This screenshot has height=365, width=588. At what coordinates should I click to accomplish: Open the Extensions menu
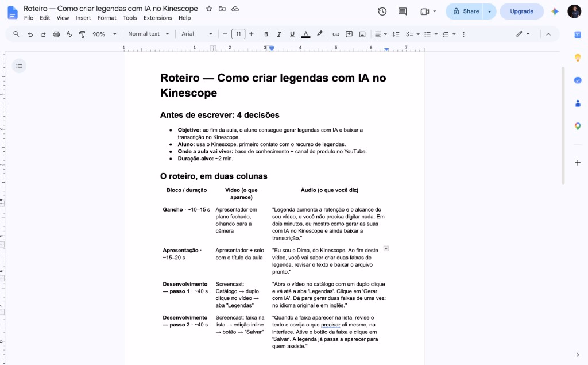tap(157, 18)
